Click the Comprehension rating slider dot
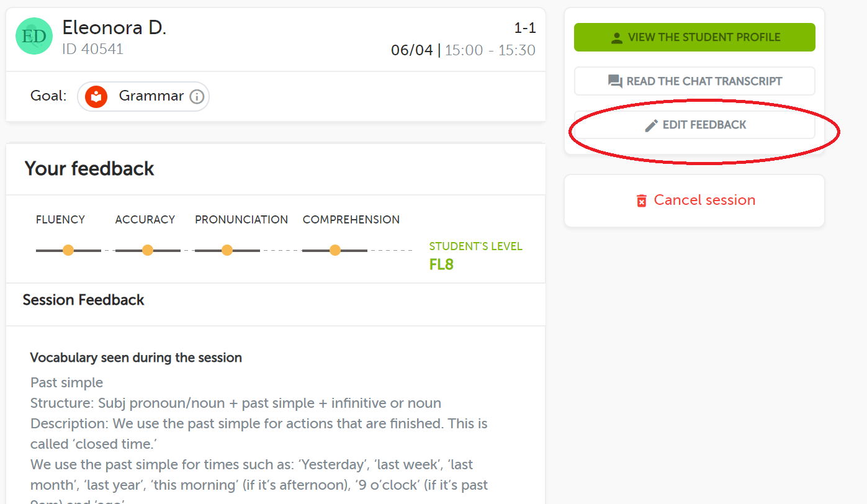Viewport: 867px width, 504px height. click(x=335, y=250)
